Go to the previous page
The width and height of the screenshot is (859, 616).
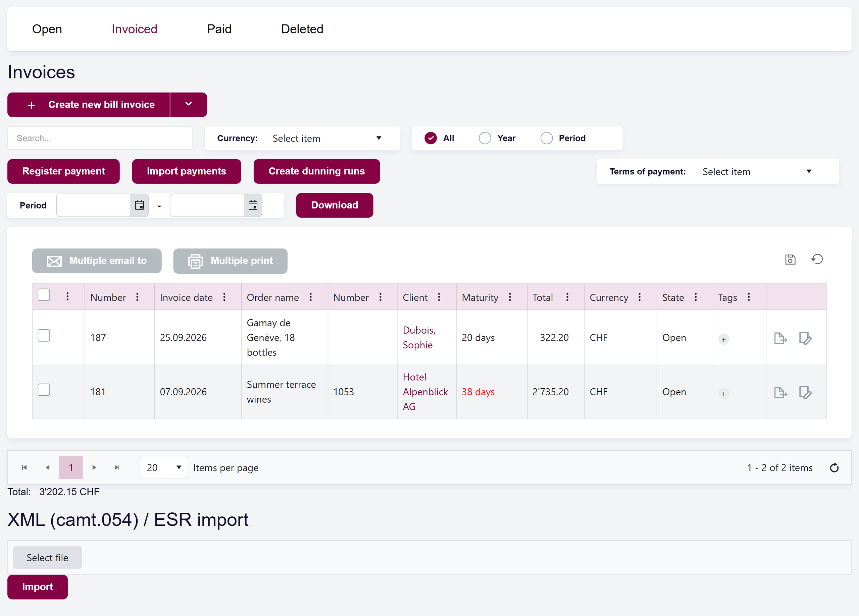[x=47, y=467]
